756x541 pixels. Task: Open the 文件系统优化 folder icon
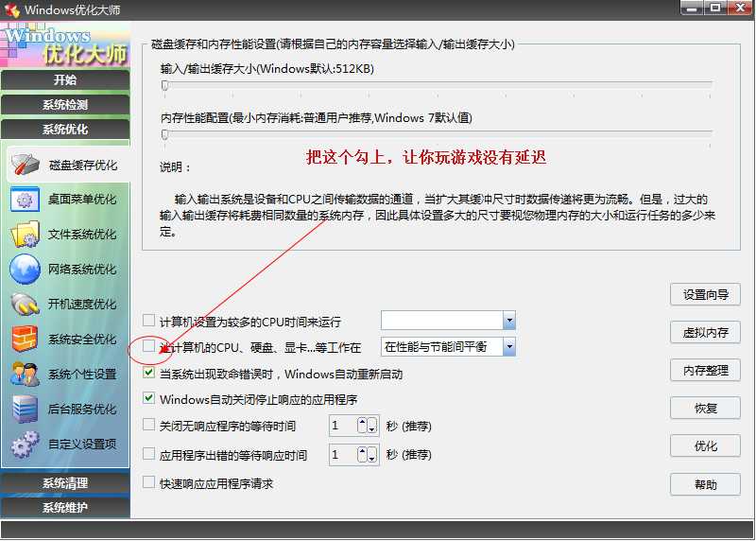click(25, 235)
